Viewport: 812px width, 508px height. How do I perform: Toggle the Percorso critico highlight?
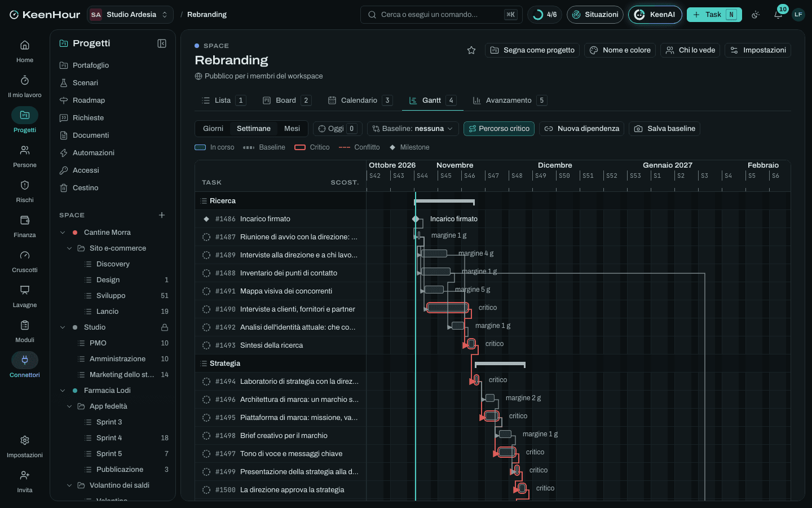[x=499, y=129]
